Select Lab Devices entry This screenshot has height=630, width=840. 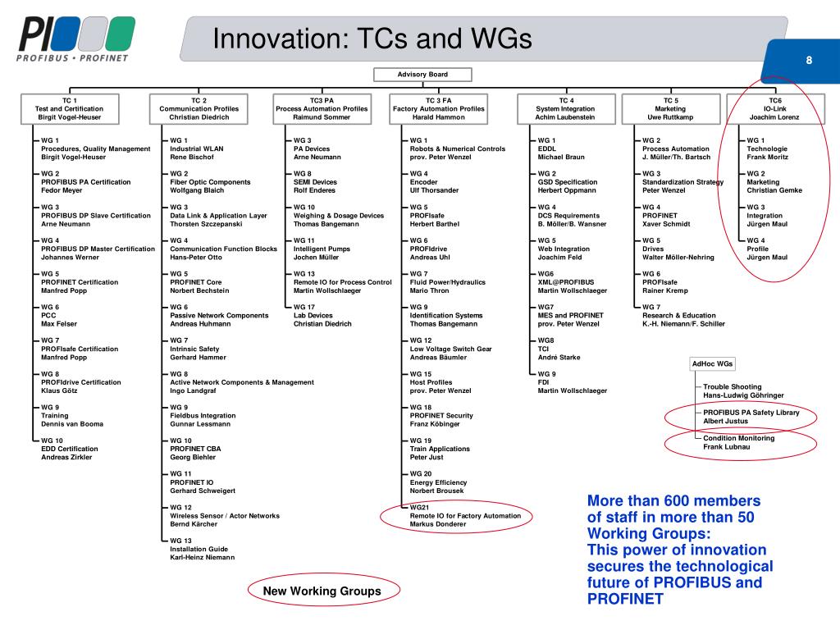point(322,316)
